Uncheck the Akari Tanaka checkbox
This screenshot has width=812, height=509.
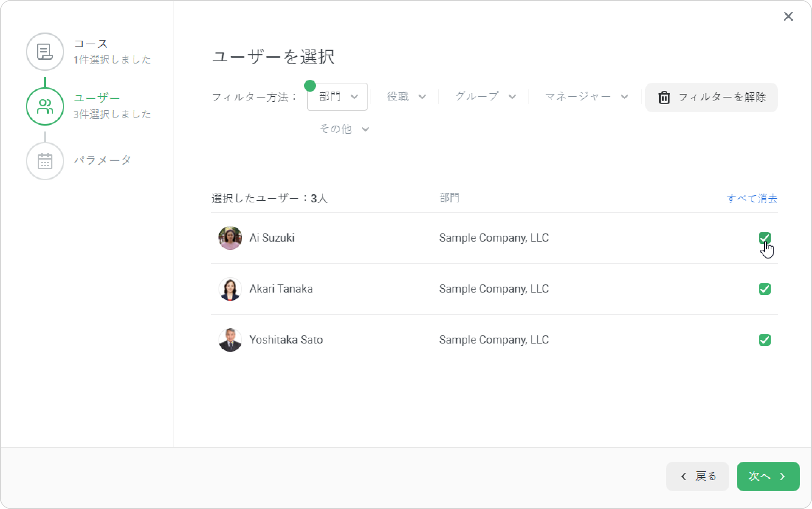[x=764, y=289]
